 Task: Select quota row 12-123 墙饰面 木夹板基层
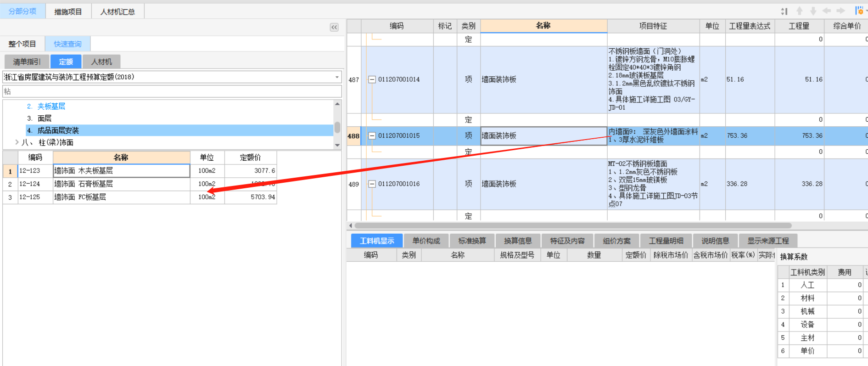[140, 171]
